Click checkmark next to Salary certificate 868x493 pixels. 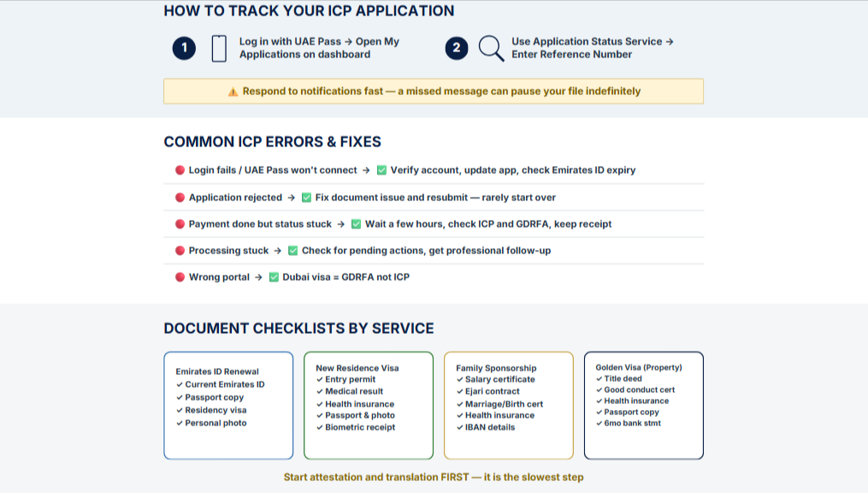click(459, 379)
